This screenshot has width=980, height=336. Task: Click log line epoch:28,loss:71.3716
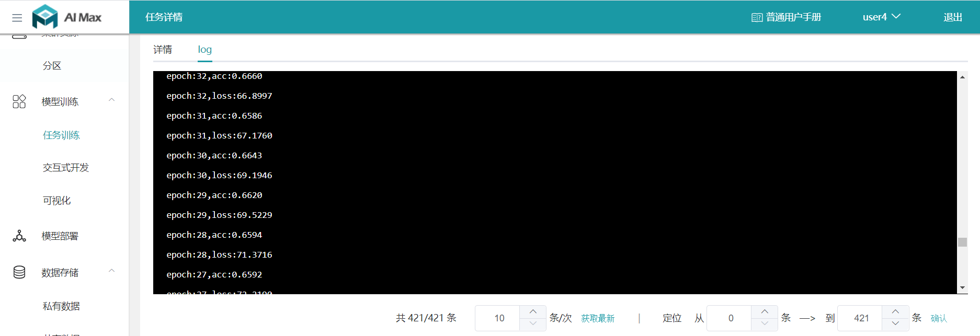(x=219, y=255)
